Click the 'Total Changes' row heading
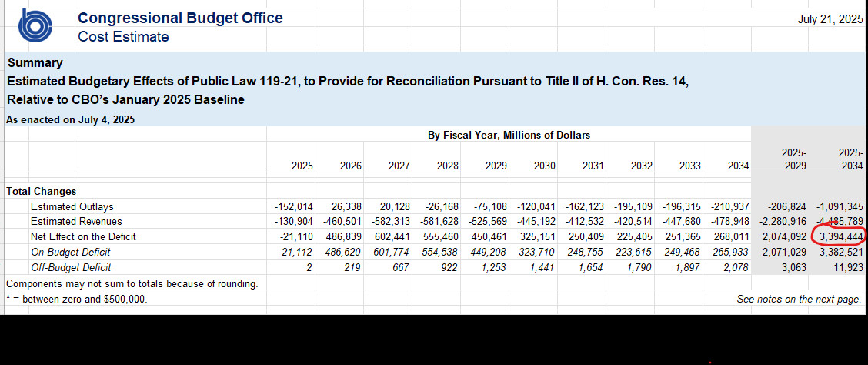868x365 pixels. pyautogui.click(x=41, y=191)
